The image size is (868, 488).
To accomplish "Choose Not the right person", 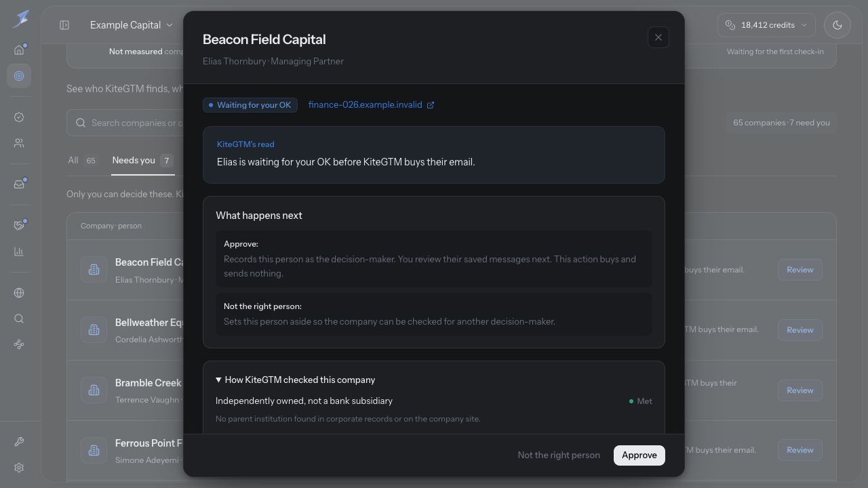I will [x=559, y=455].
